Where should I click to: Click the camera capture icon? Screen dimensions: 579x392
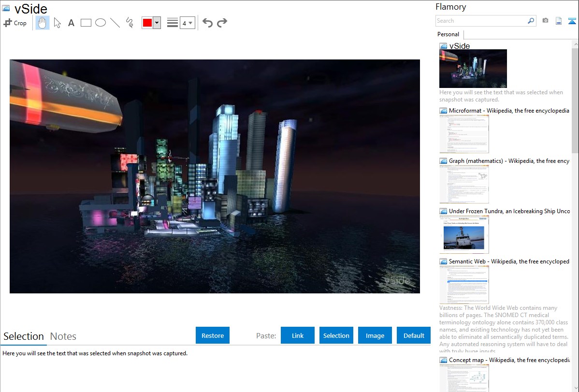coord(545,21)
